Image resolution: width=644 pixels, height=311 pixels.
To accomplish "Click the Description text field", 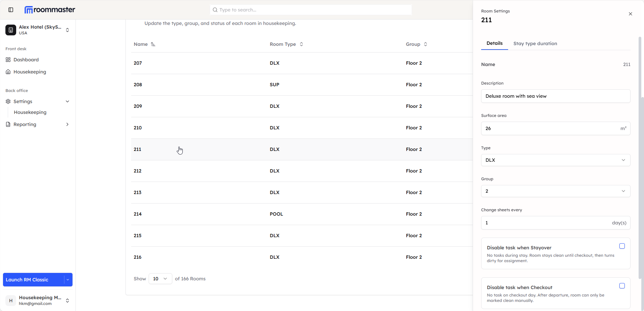I will 555,96.
